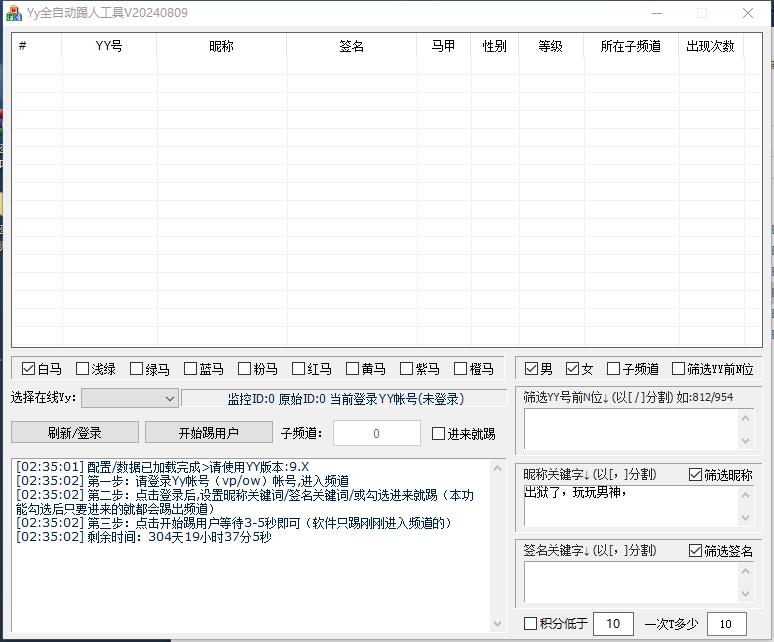Click the 昵称 column header
The height and width of the screenshot is (642, 774).
(x=222, y=46)
